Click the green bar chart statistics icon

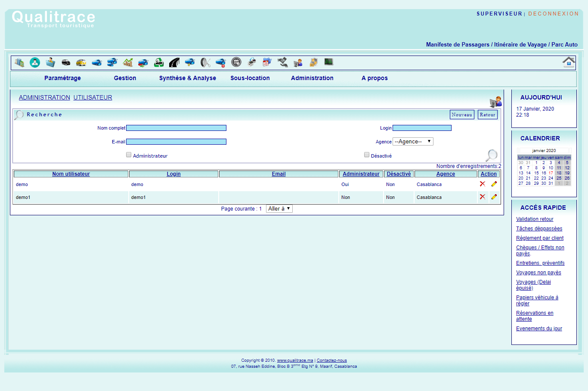[x=128, y=62]
